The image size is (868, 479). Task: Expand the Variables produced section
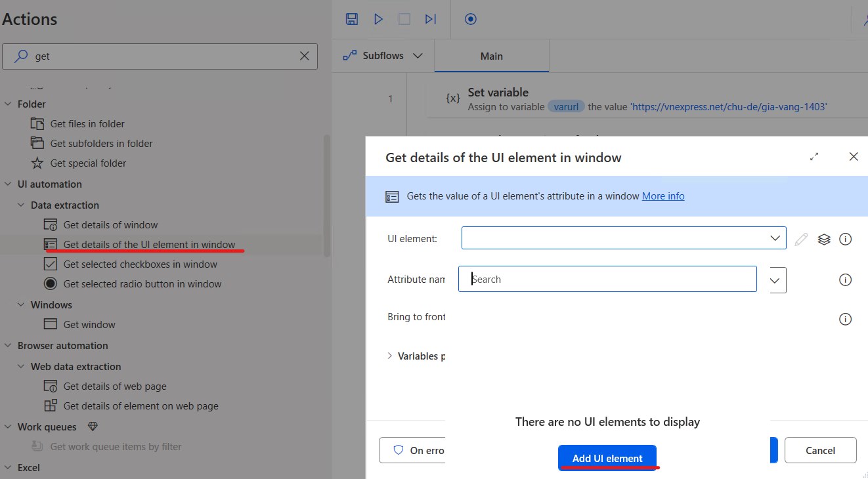(390, 356)
